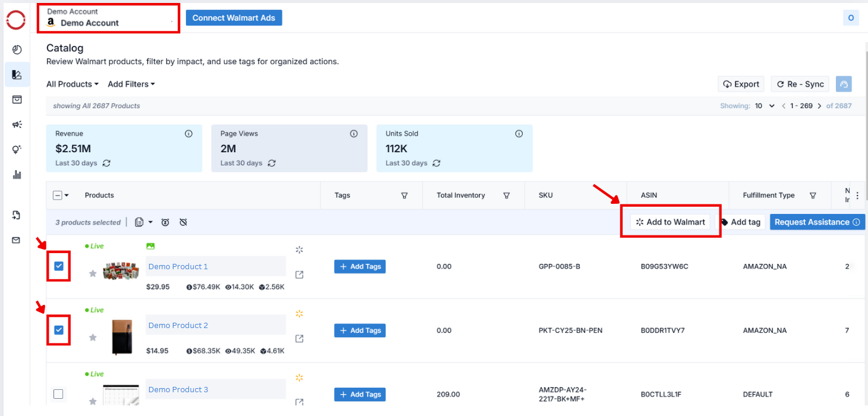Open the Demo Product 2 link
The image size is (868, 416).
point(178,325)
